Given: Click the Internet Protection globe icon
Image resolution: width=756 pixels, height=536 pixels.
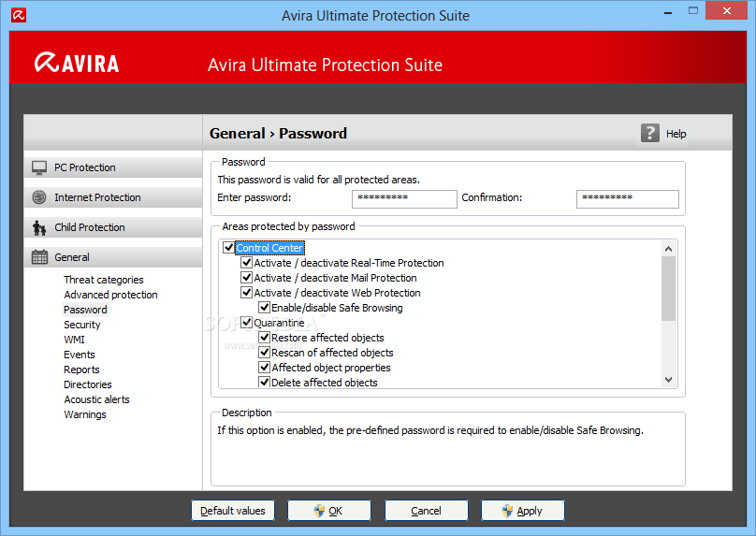Looking at the screenshot, I should pos(39,197).
